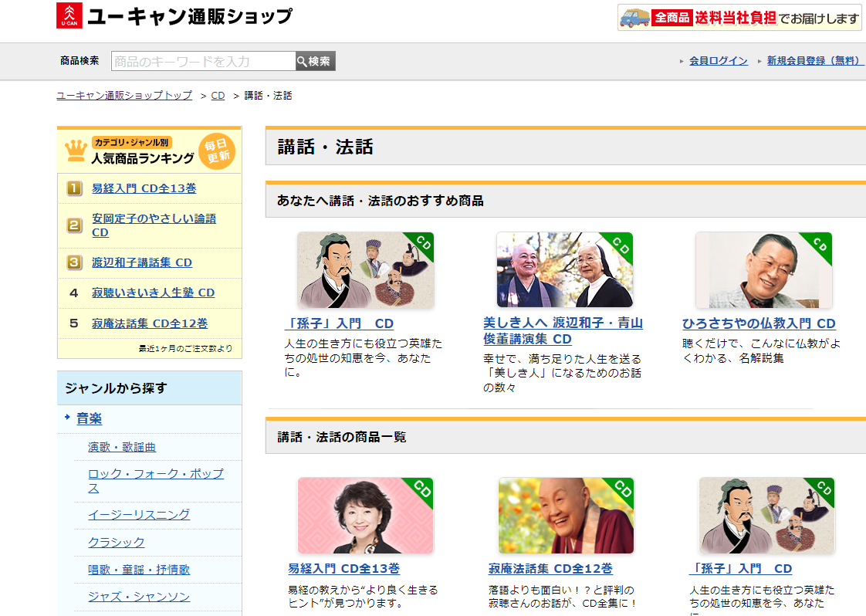
Task: Focus the product keyword search field
Action: (x=203, y=61)
